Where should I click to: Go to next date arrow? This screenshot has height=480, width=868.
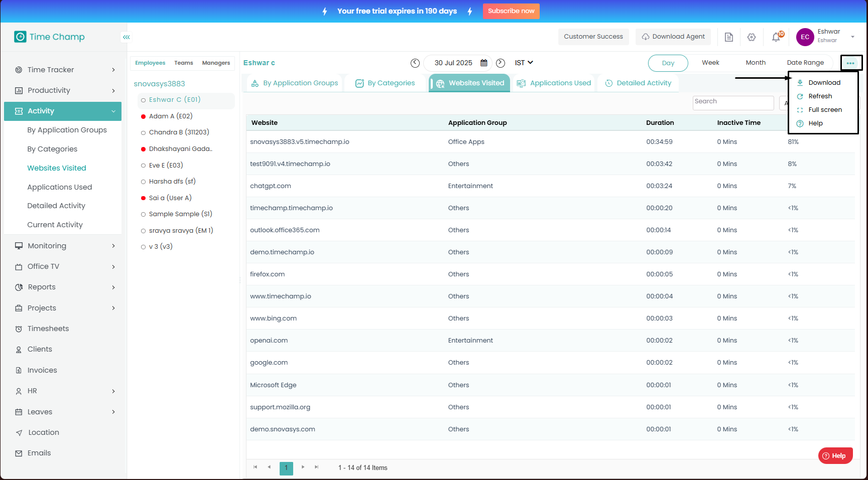(x=501, y=63)
